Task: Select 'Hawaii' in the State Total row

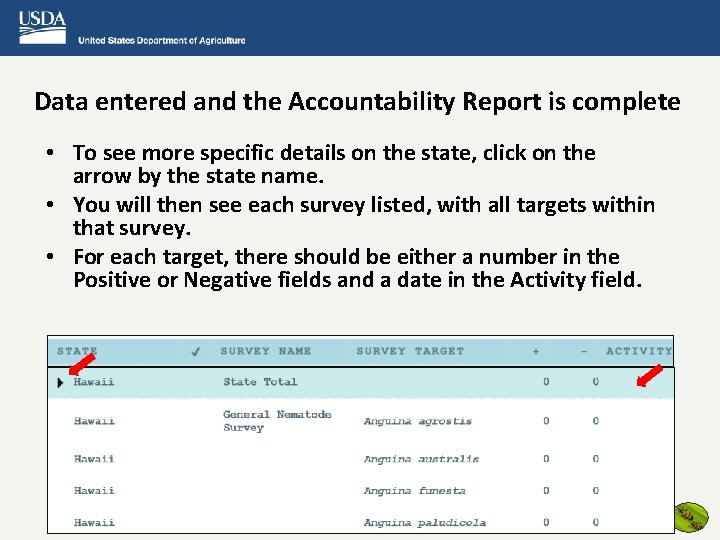Action: point(94,382)
